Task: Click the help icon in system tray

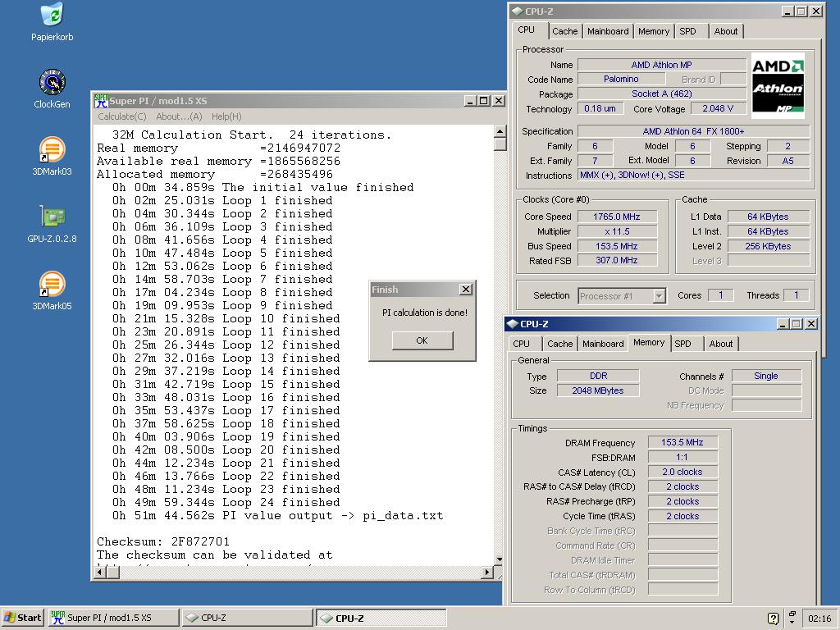Action: click(773, 619)
